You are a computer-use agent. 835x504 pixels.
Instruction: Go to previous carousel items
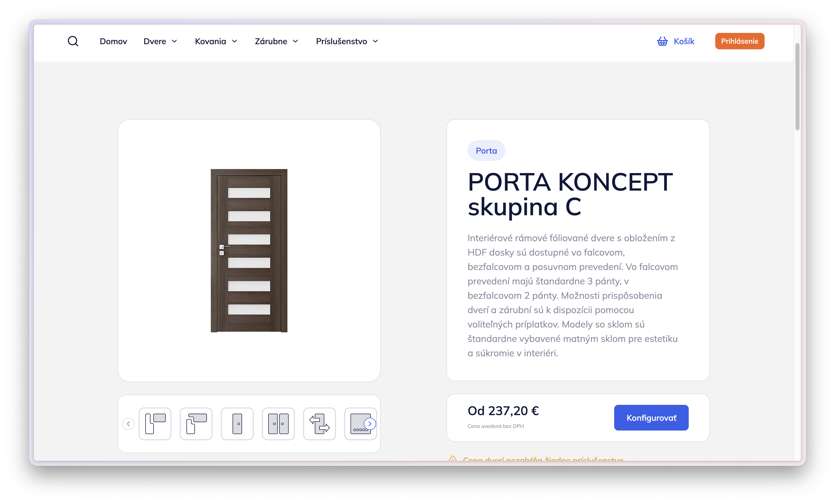coord(128,424)
